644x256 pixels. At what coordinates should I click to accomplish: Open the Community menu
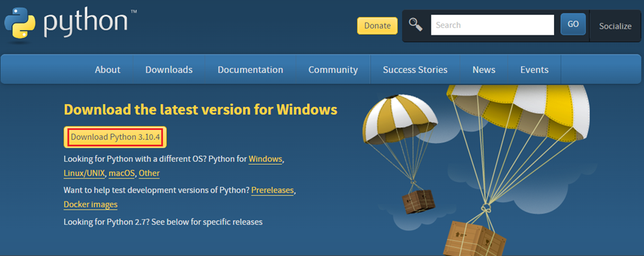333,69
